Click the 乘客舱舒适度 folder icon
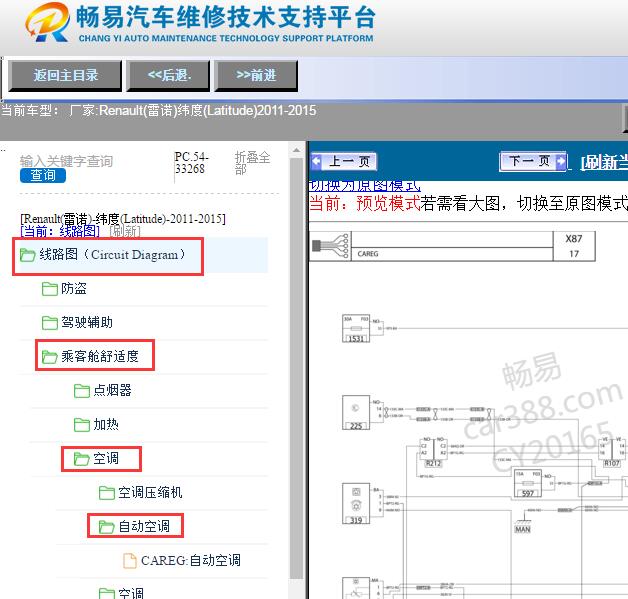 (x=50, y=356)
